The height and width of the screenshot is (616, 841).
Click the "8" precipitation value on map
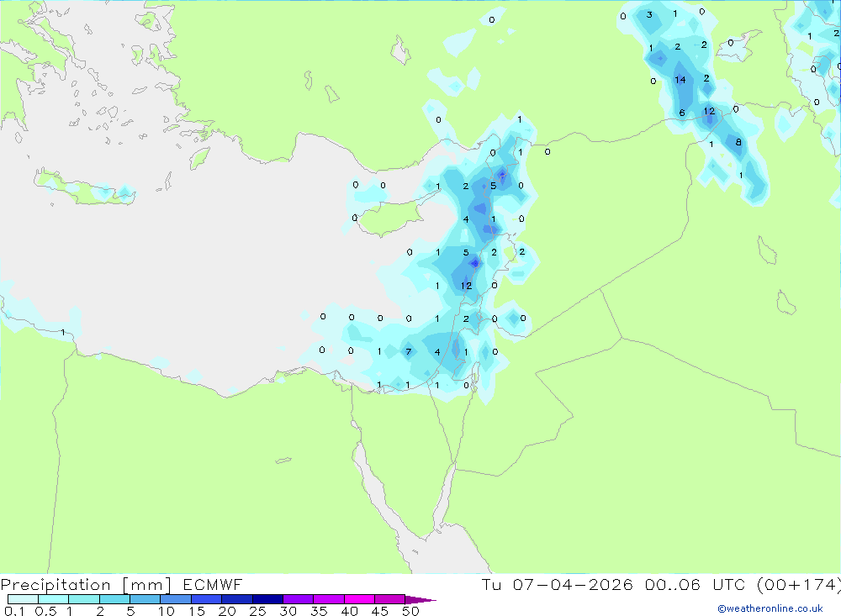click(738, 142)
